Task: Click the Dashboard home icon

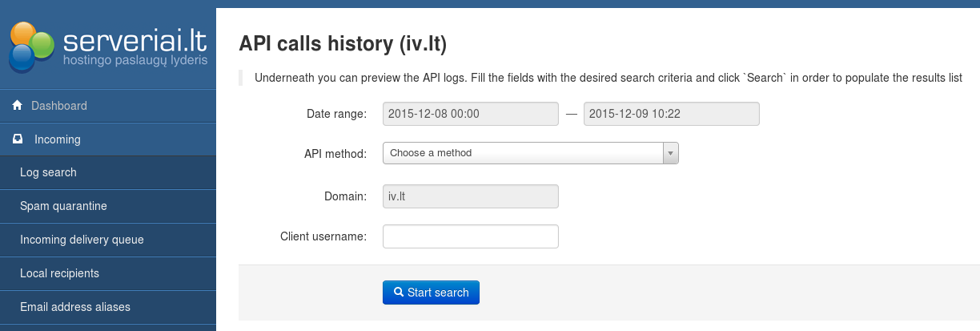Action: pos(17,106)
